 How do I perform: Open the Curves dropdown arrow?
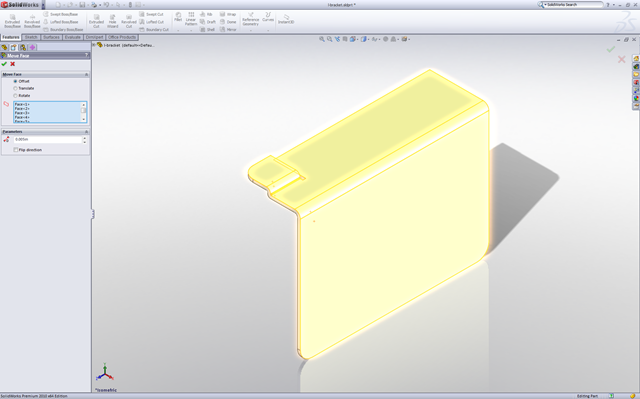pyautogui.click(x=268, y=30)
